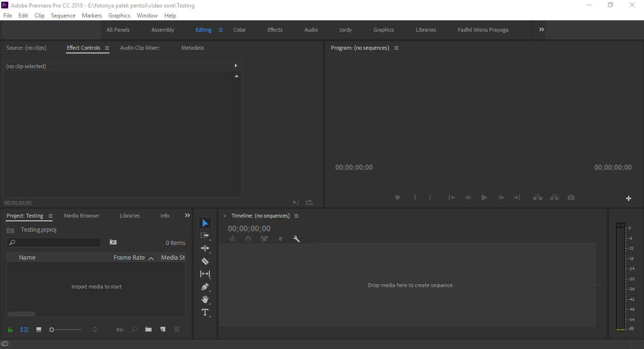The height and width of the screenshot is (349, 644).
Task: Open Sort Icons control in Project panel
Action: tap(95, 329)
